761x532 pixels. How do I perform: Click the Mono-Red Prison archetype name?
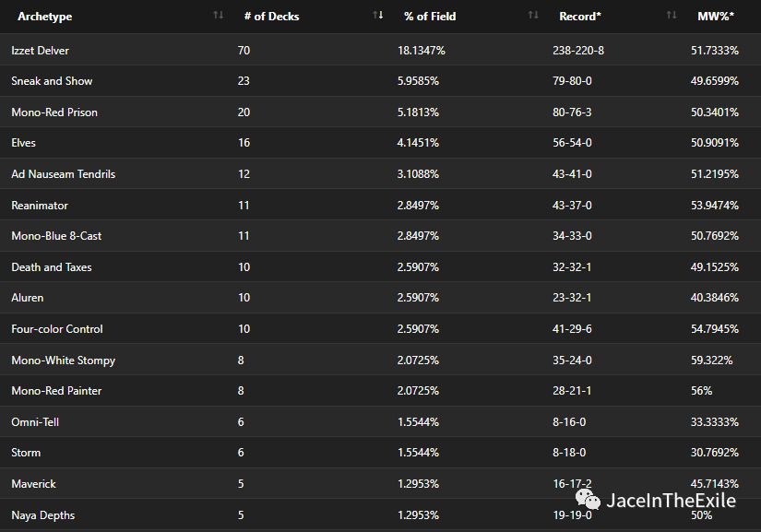[54, 112]
